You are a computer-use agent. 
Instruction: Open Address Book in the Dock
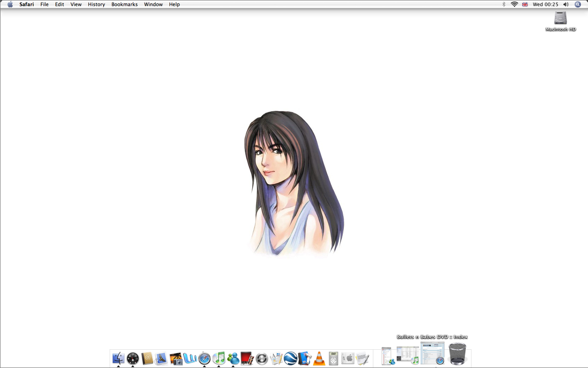[x=147, y=358]
